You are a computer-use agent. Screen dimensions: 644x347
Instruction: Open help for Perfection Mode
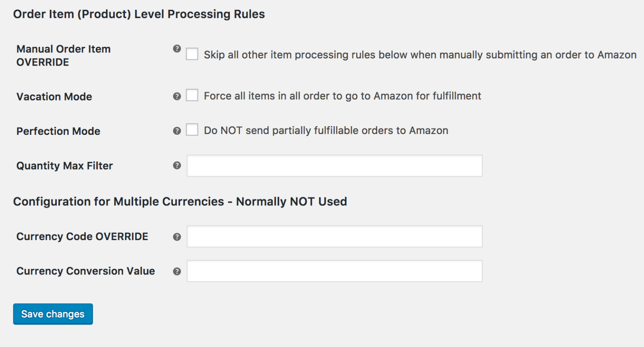click(177, 130)
